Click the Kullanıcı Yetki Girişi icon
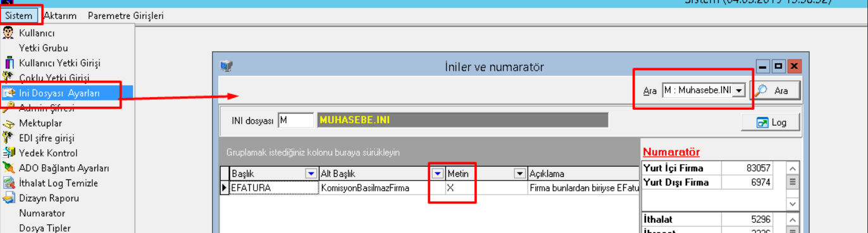Viewport: 868px width, 233px height. [8, 63]
